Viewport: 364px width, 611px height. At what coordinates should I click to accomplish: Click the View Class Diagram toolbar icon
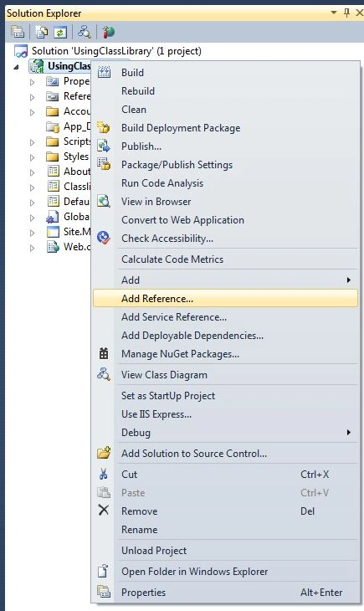click(x=84, y=32)
